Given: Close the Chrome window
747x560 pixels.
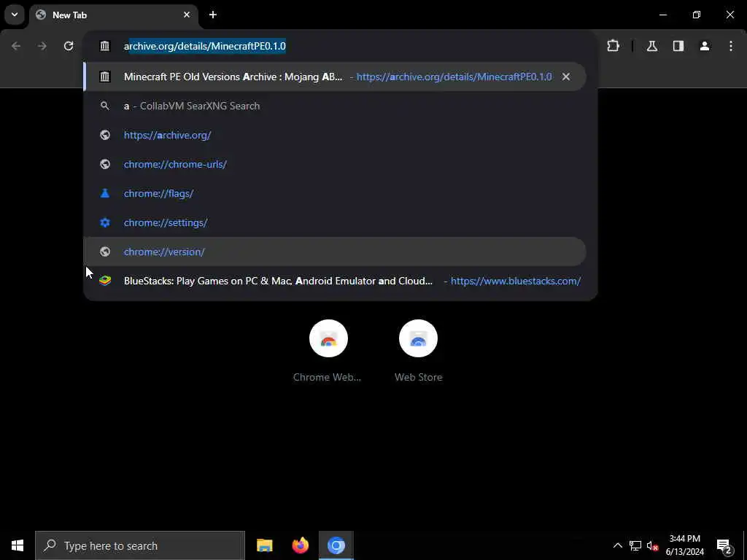Looking at the screenshot, I should click(729, 15).
